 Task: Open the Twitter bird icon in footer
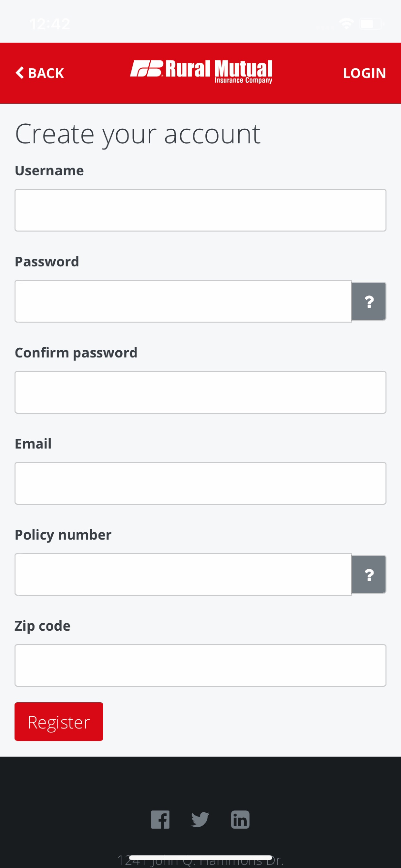pyautogui.click(x=200, y=820)
